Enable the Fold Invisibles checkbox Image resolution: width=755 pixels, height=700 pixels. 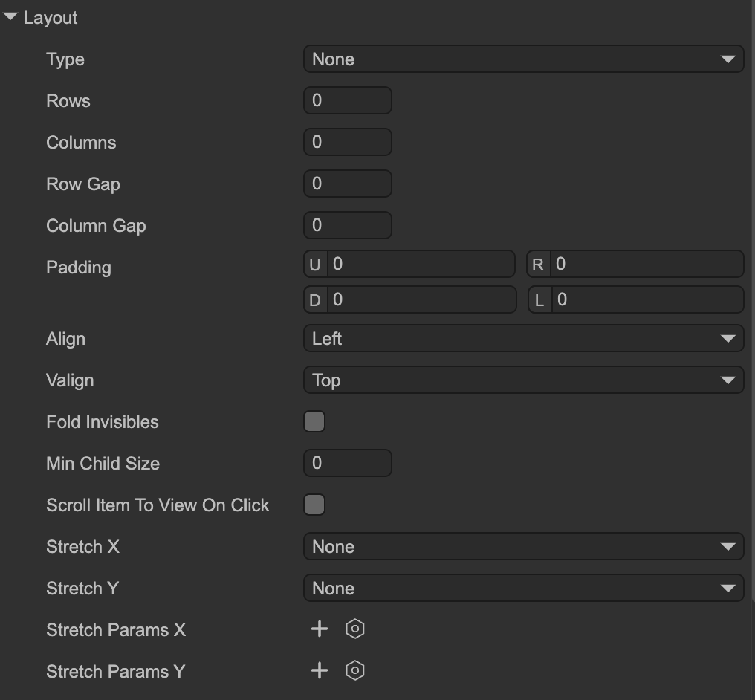tap(314, 422)
